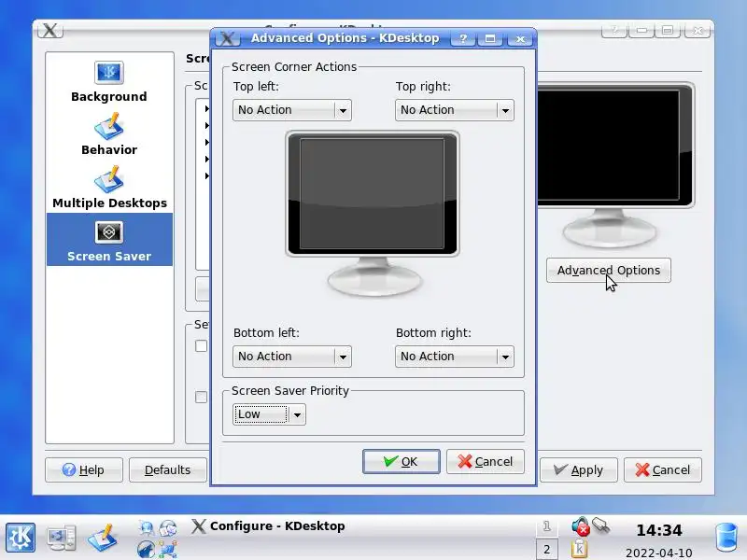Open the Klipper clipboard tray icon
The height and width of the screenshot is (560, 747).
579,549
